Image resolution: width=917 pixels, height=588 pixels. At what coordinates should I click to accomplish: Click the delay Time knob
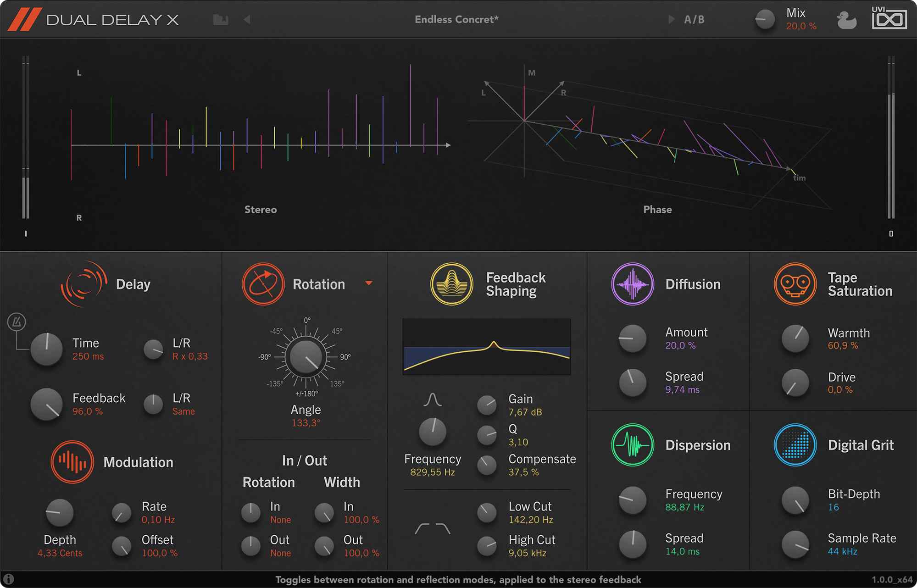point(46,349)
